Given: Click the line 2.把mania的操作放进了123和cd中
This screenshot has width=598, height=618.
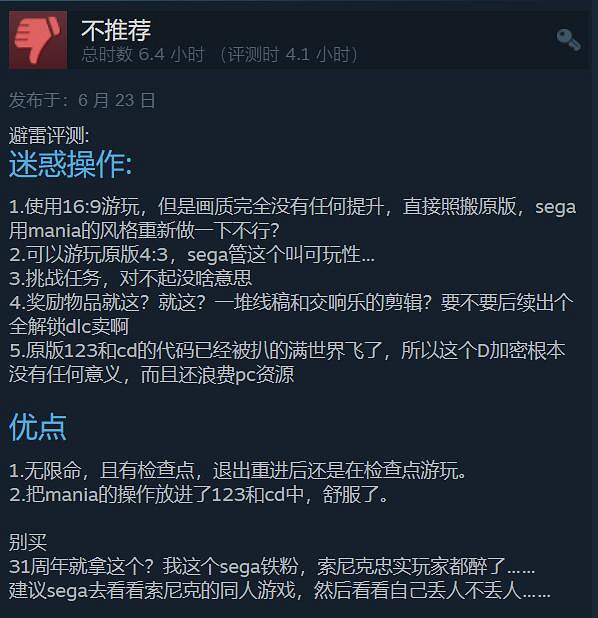Looking at the screenshot, I should pos(199,494).
